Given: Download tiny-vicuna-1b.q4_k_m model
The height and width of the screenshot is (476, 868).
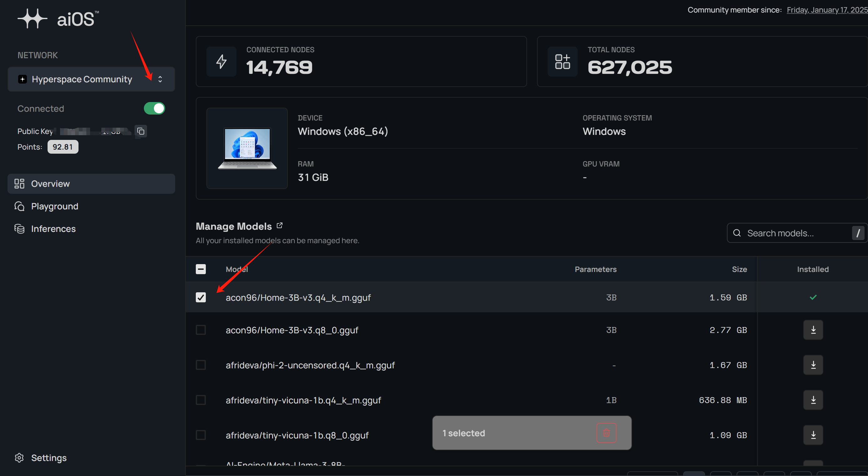Looking at the screenshot, I should tap(813, 400).
